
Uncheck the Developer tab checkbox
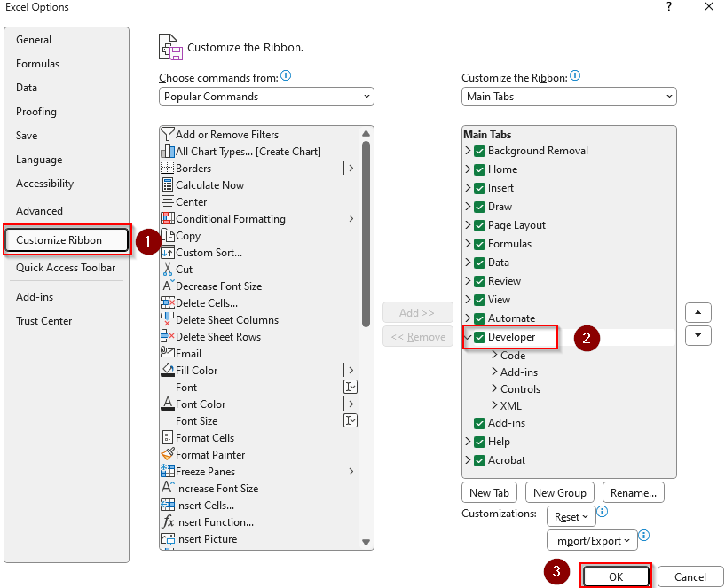(480, 338)
